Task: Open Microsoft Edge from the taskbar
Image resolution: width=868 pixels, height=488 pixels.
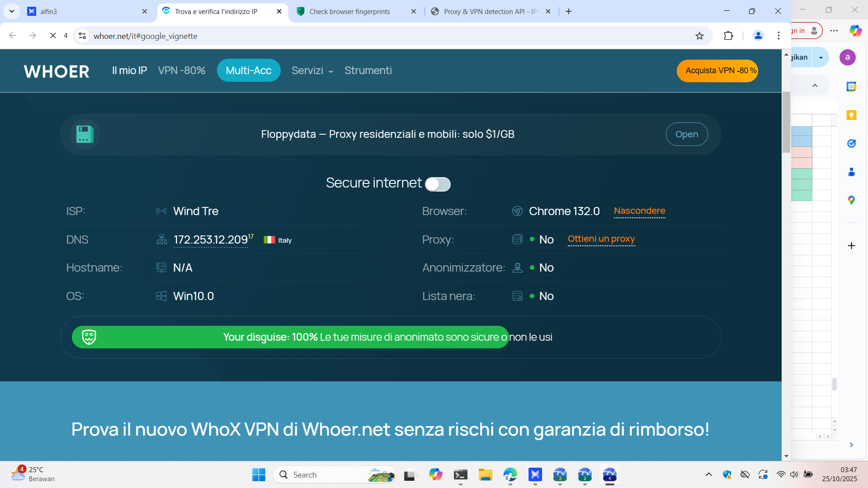Action: (x=510, y=474)
